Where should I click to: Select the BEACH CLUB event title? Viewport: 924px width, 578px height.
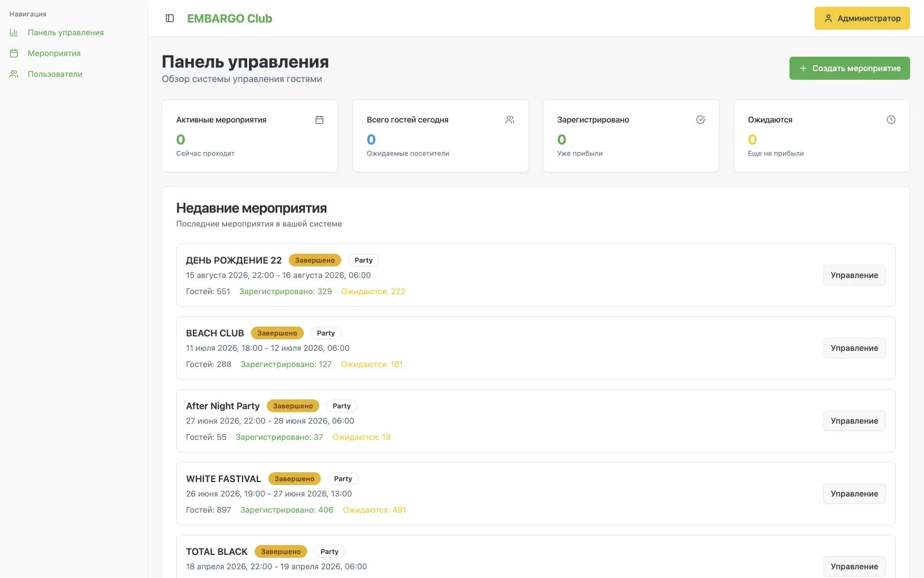(x=215, y=333)
